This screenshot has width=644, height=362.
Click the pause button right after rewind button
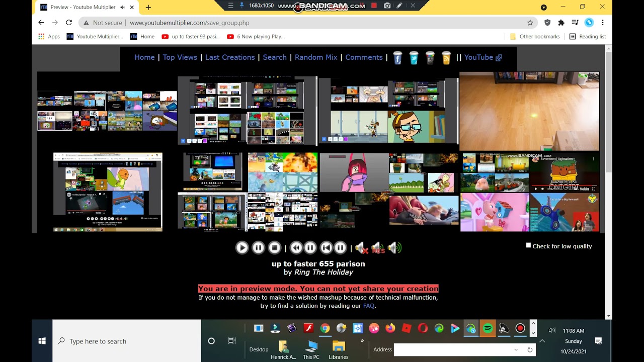310,247
